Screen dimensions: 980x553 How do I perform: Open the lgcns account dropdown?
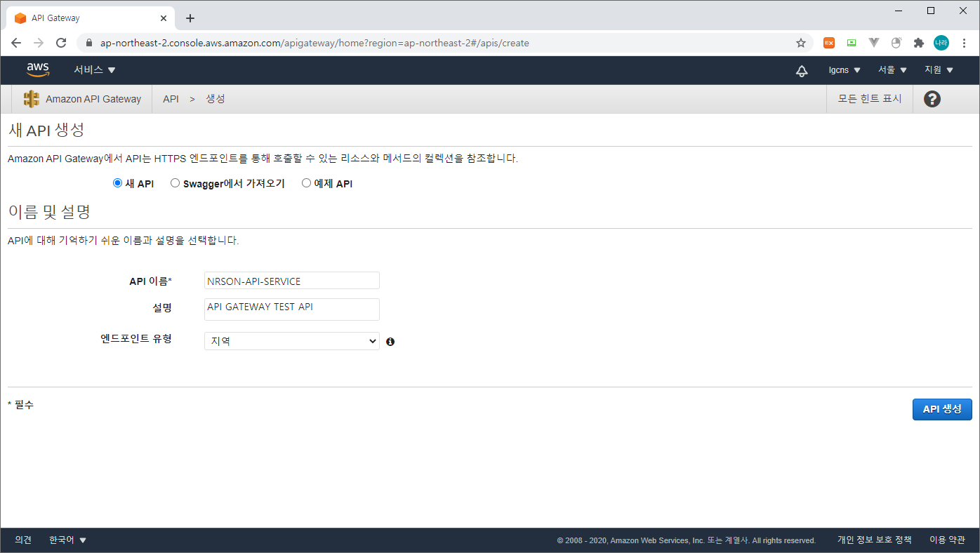pos(845,70)
